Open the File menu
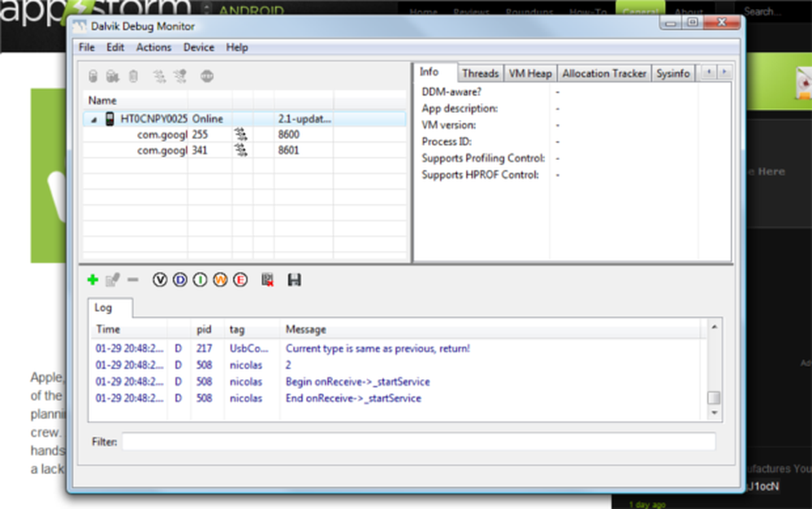Screen dimensions: 812x509 [x=87, y=47]
